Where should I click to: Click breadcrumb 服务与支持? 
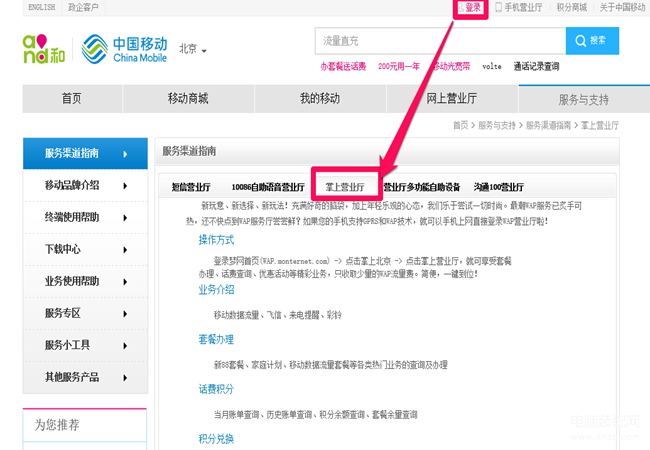pos(497,125)
